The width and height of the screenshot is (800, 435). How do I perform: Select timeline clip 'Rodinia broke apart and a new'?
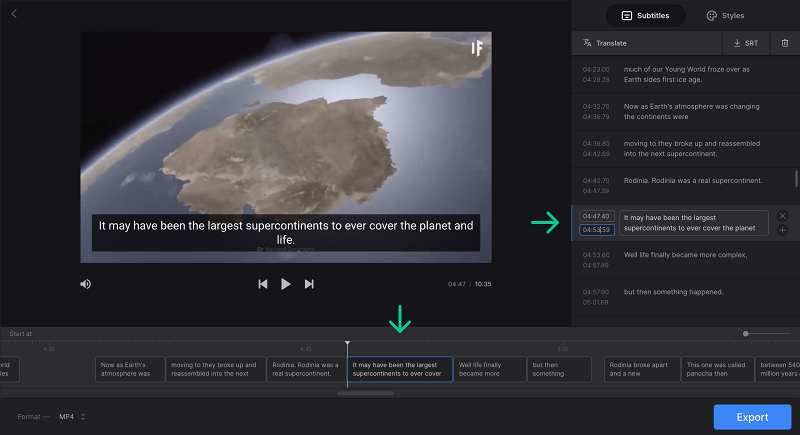pyautogui.click(x=642, y=369)
